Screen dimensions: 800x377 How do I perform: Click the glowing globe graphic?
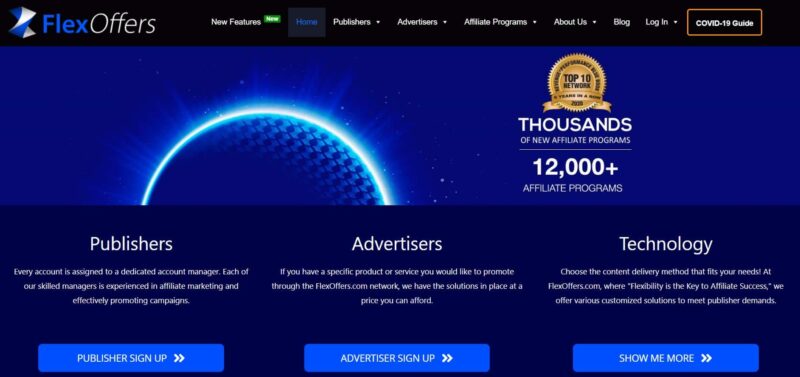point(268,156)
